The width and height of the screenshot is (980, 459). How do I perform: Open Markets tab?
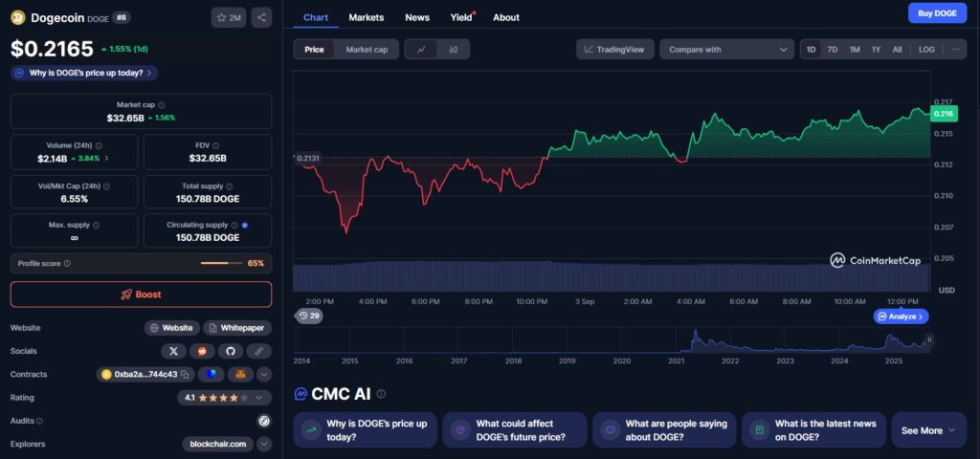367,17
